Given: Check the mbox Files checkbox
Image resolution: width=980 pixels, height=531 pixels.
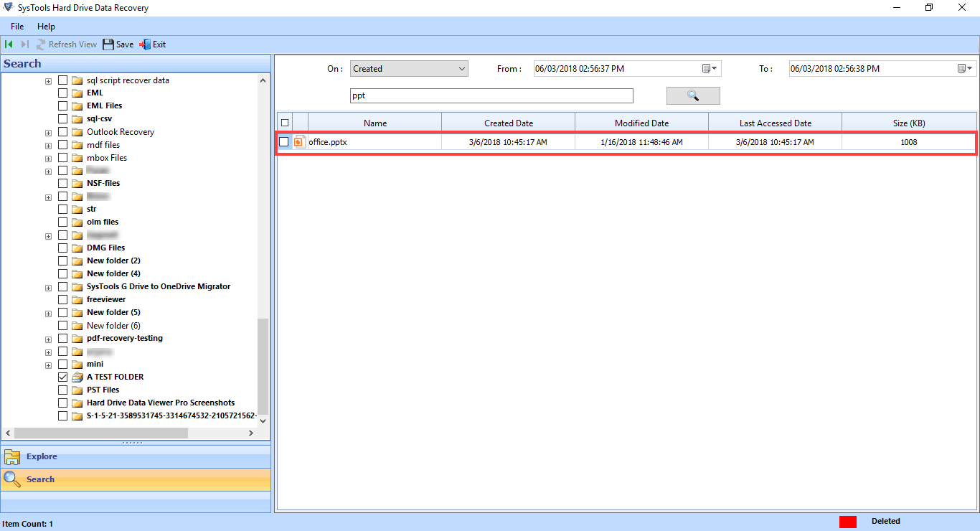Looking at the screenshot, I should point(62,158).
